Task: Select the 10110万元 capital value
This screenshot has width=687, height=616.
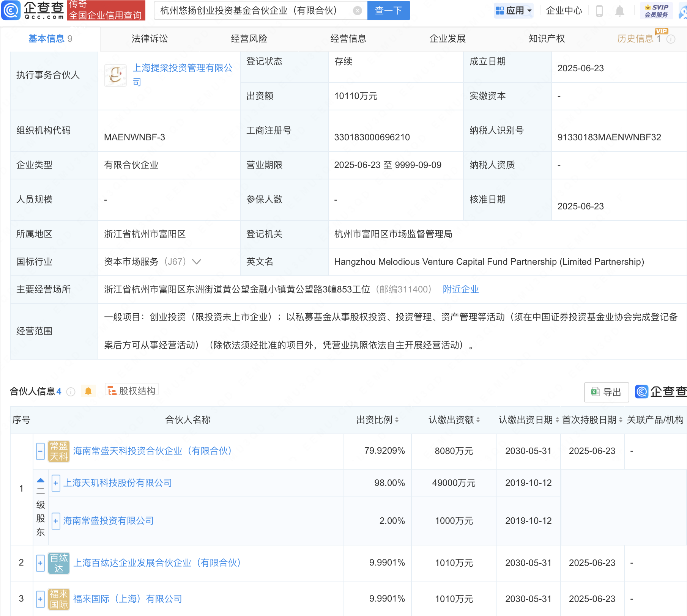Action: coord(356,96)
